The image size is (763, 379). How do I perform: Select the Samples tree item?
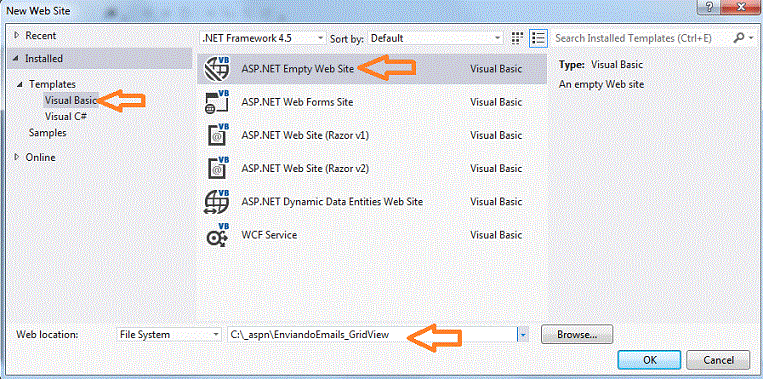coord(48,132)
